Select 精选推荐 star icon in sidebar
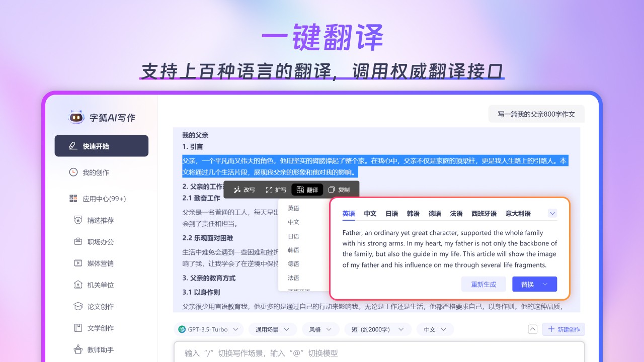This screenshot has width=644, height=362. (78, 220)
